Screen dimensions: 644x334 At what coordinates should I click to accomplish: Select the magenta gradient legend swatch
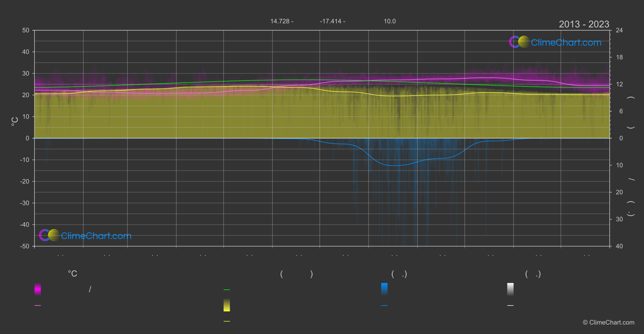tap(38, 289)
